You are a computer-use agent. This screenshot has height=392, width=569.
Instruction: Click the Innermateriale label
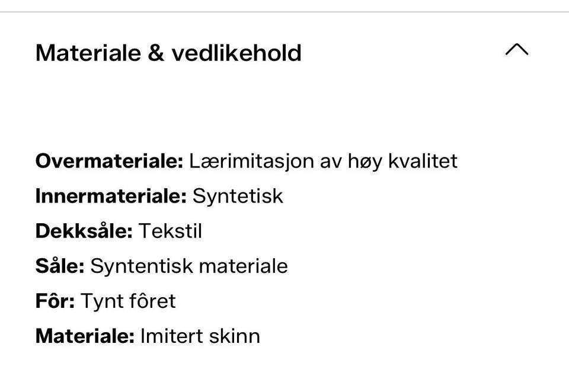coord(111,195)
